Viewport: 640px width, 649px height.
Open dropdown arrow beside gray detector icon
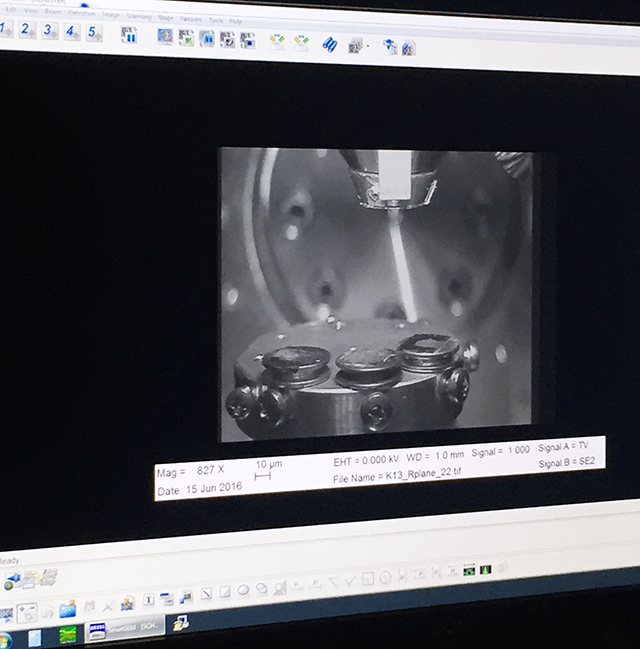[x=368, y=46]
